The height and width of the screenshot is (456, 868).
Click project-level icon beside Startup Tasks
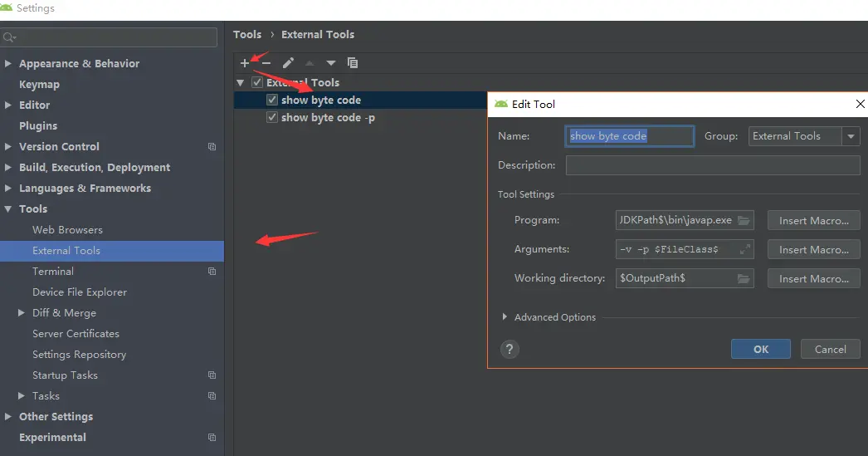(212, 375)
